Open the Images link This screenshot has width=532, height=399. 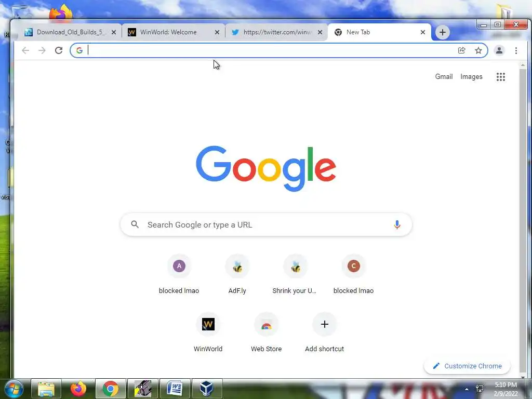click(471, 77)
